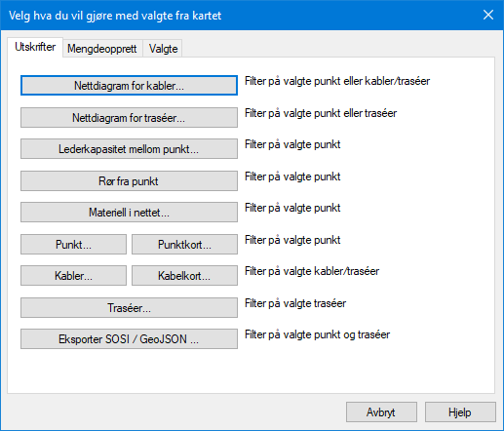Open the Punktkort... printout

[184, 244]
